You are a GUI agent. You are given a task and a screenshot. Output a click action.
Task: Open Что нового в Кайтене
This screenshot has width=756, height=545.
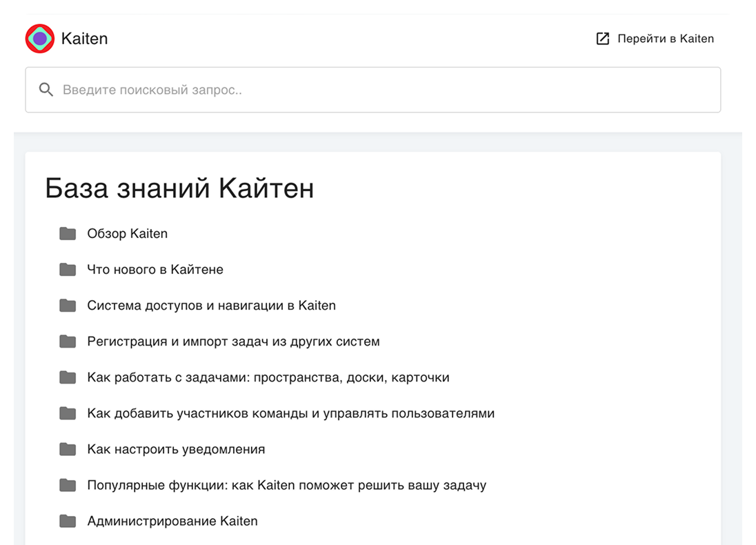[155, 270]
